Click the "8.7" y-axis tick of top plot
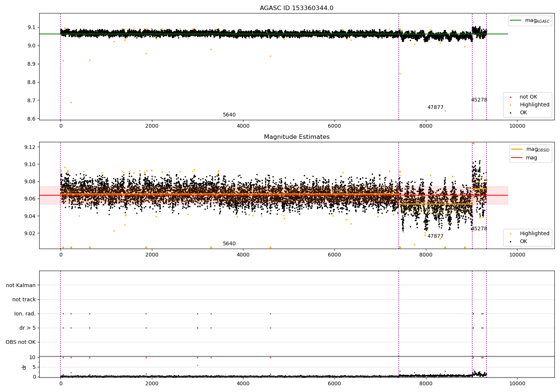Viewport: 560px width, 392px height. (31, 101)
